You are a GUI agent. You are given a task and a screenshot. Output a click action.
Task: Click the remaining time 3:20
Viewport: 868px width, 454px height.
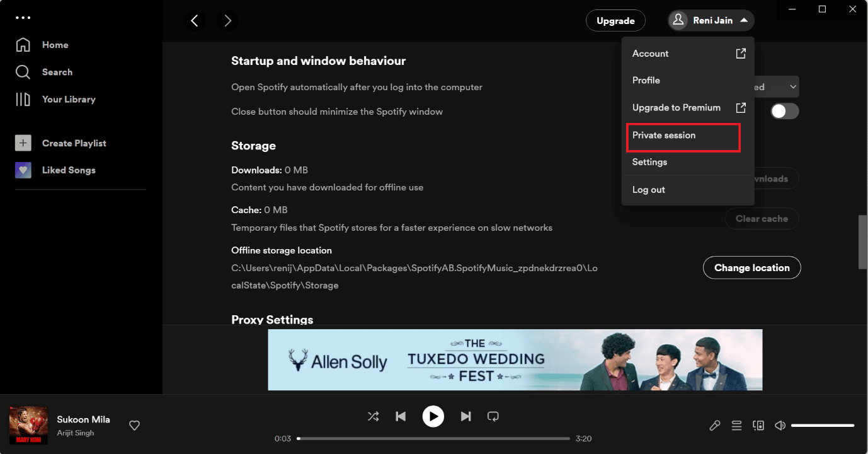pyautogui.click(x=583, y=439)
